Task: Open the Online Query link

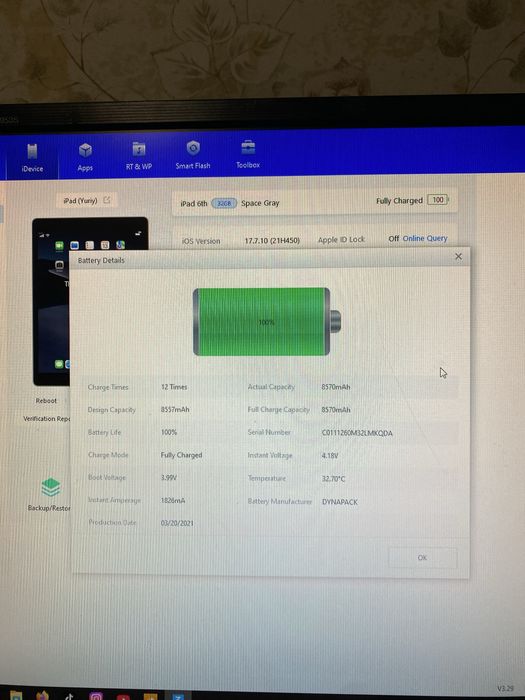Action: [425, 238]
